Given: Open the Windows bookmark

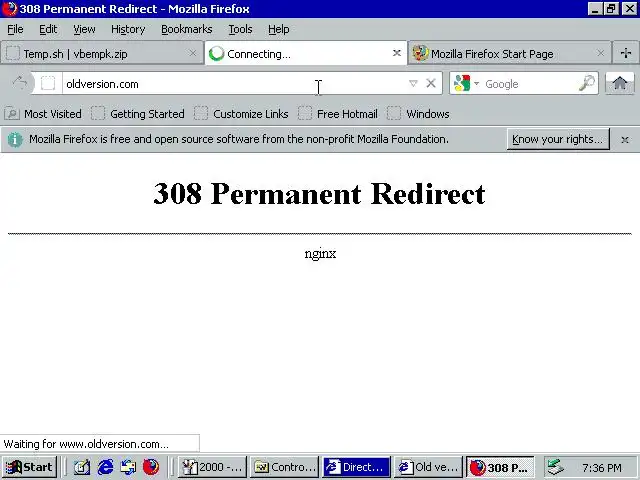Looking at the screenshot, I should (418, 114).
